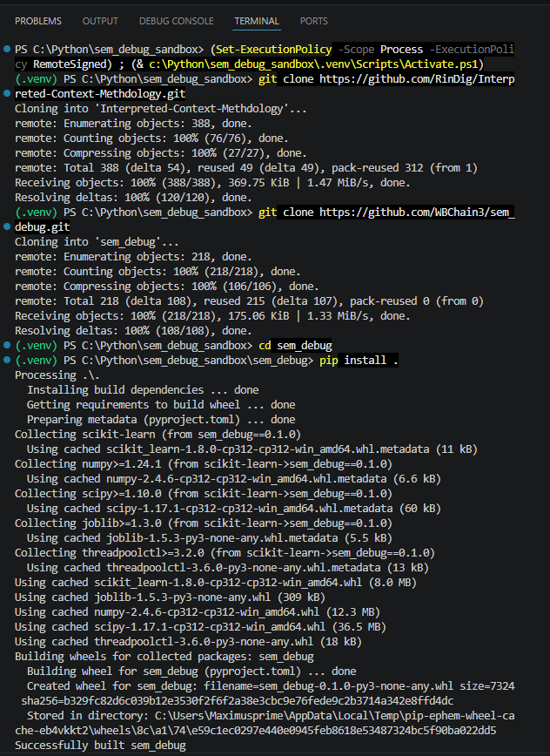Click 'Installing build dependencies ... done' line
The image size is (550, 756).
click(143, 389)
